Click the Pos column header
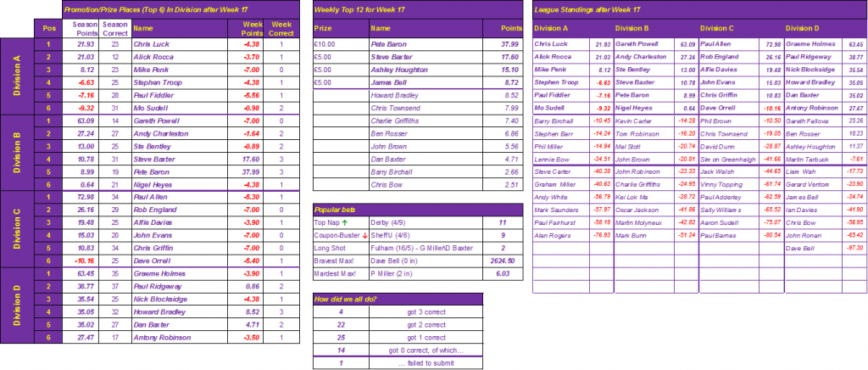The height and width of the screenshot is (370, 868). [47, 29]
